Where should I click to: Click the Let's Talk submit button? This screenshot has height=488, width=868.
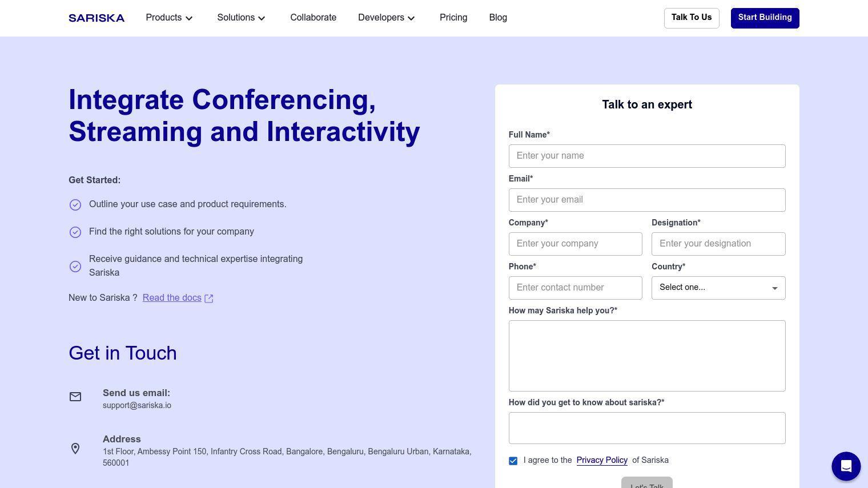tap(647, 482)
